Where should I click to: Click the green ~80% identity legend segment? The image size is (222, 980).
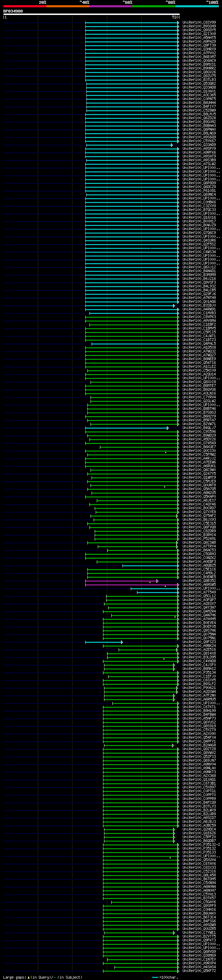[x=154, y=6]
